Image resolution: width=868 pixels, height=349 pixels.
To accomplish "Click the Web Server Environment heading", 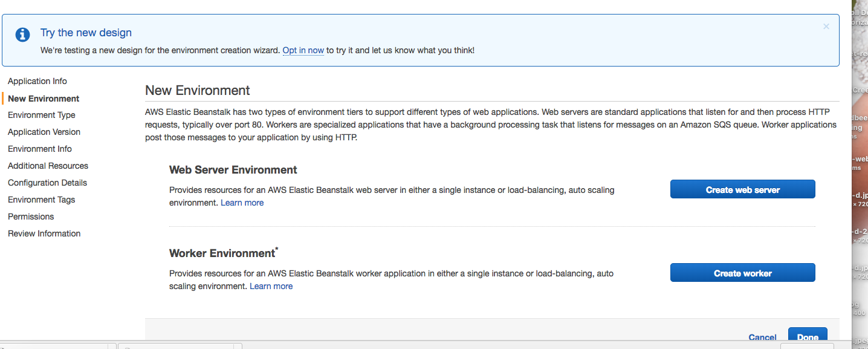I will [233, 170].
